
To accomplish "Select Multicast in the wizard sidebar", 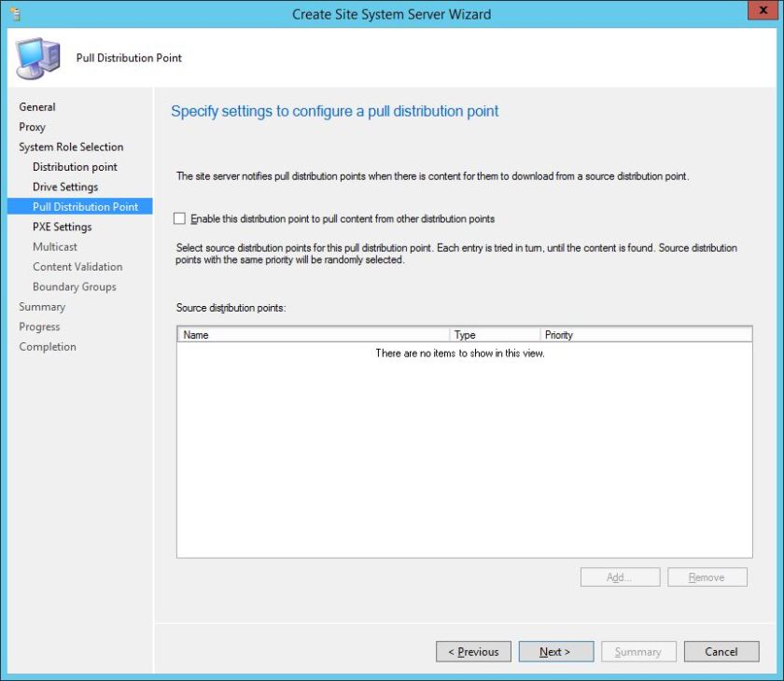I will pos(57,246).
